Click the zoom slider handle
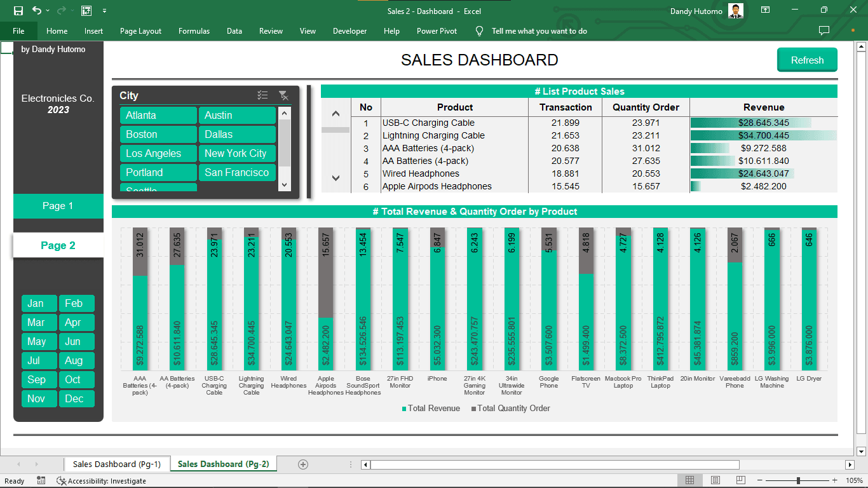 (798, 480)
